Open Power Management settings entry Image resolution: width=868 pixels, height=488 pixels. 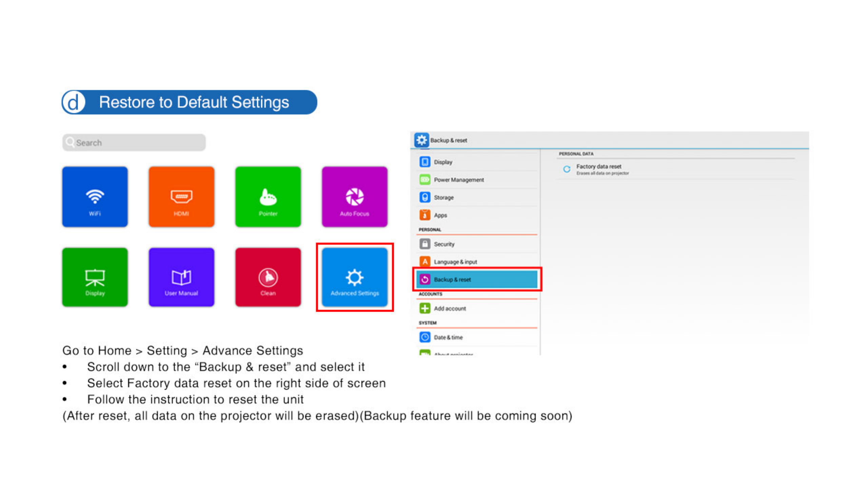(458, 180)
